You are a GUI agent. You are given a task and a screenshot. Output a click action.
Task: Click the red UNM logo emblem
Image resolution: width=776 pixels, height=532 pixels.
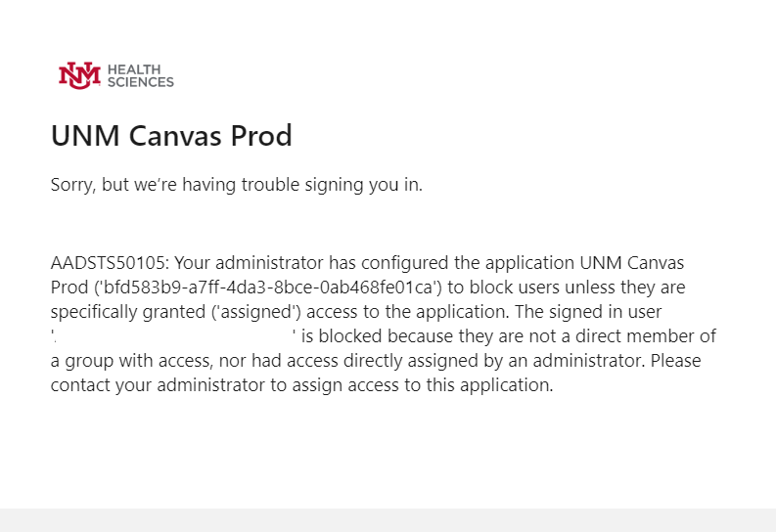tap(79, 75)
